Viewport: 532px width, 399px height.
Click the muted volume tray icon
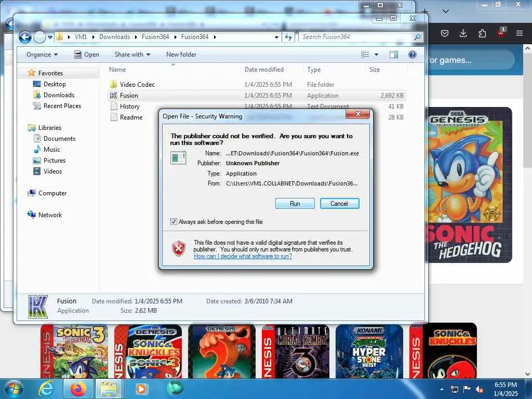point(480,389)
